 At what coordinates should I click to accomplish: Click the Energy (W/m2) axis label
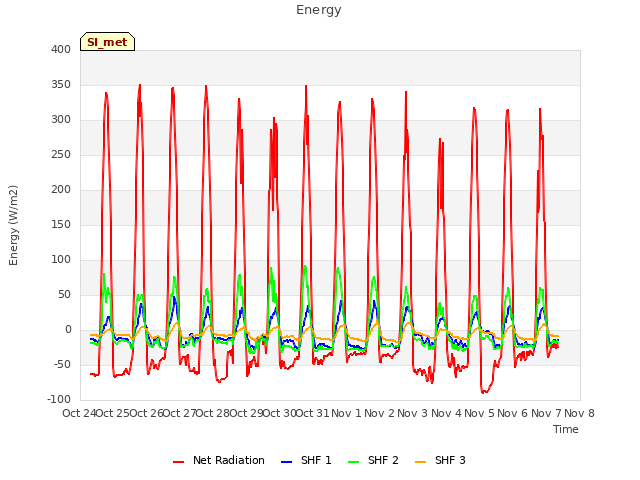coord(13,225)
